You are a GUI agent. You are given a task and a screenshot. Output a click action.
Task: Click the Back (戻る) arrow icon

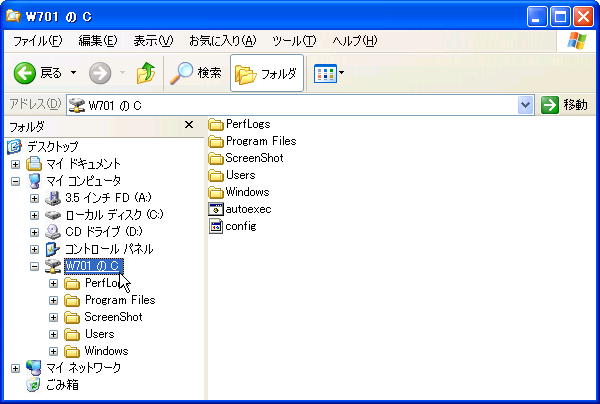click(x=25, y=73)
